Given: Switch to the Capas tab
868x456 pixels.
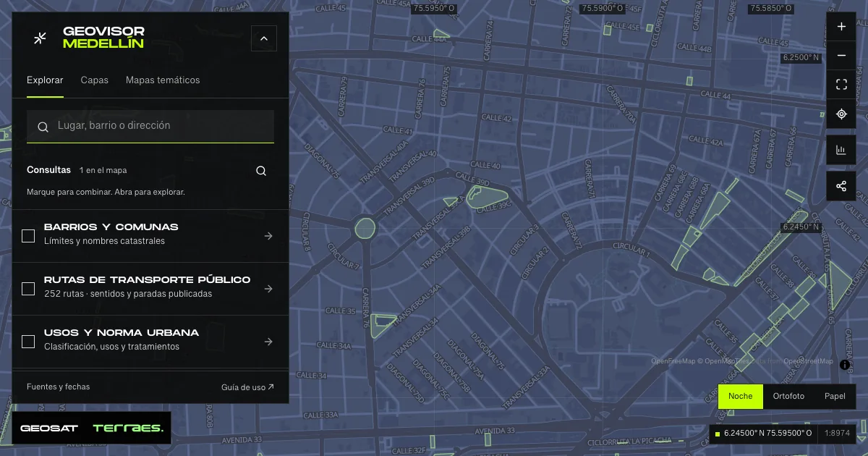Looking at the screenshot, I should pos(95,80).
